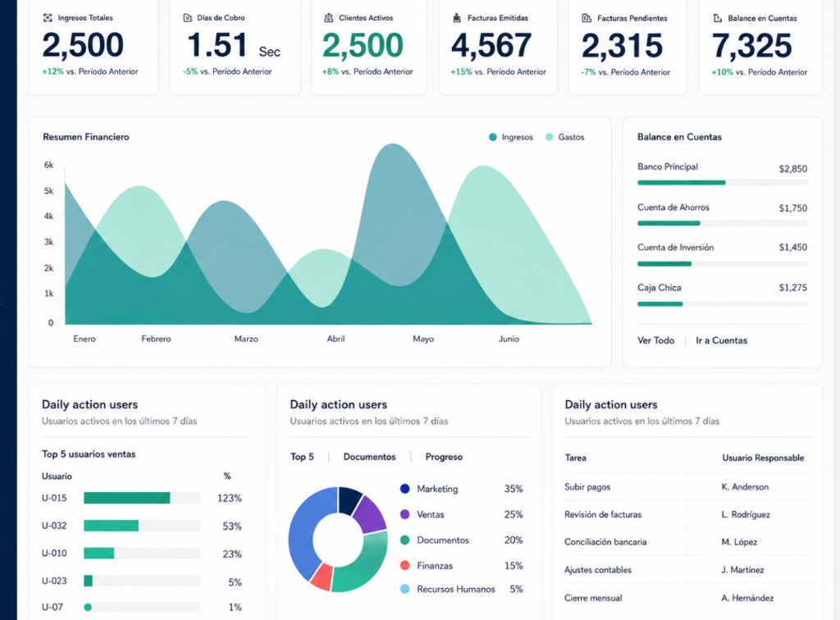Click the Documentos green legend dot

pos(405,540)
